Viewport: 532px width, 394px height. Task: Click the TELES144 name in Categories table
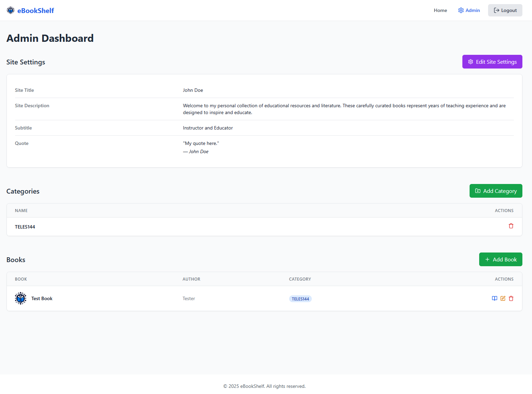[x=25, y=227]
